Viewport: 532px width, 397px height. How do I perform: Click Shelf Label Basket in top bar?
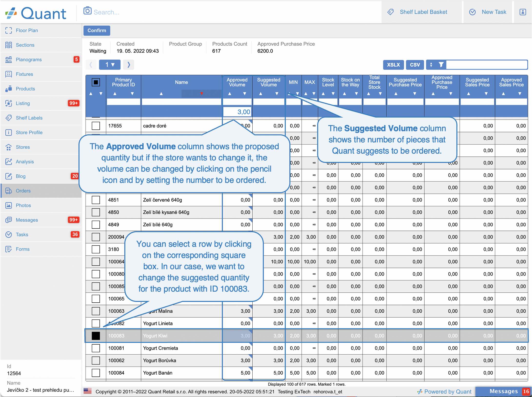(x=421, y=12)
